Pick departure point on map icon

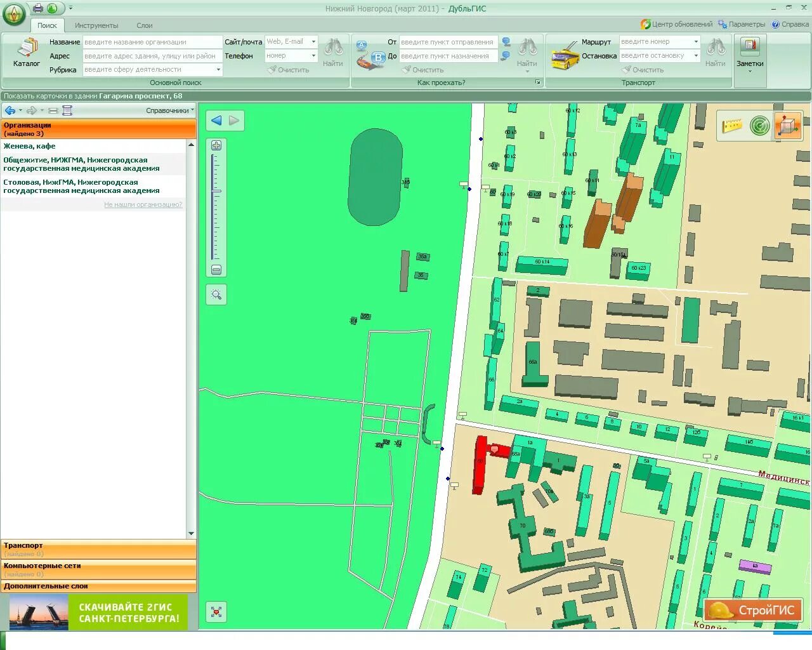coord(506,42)
